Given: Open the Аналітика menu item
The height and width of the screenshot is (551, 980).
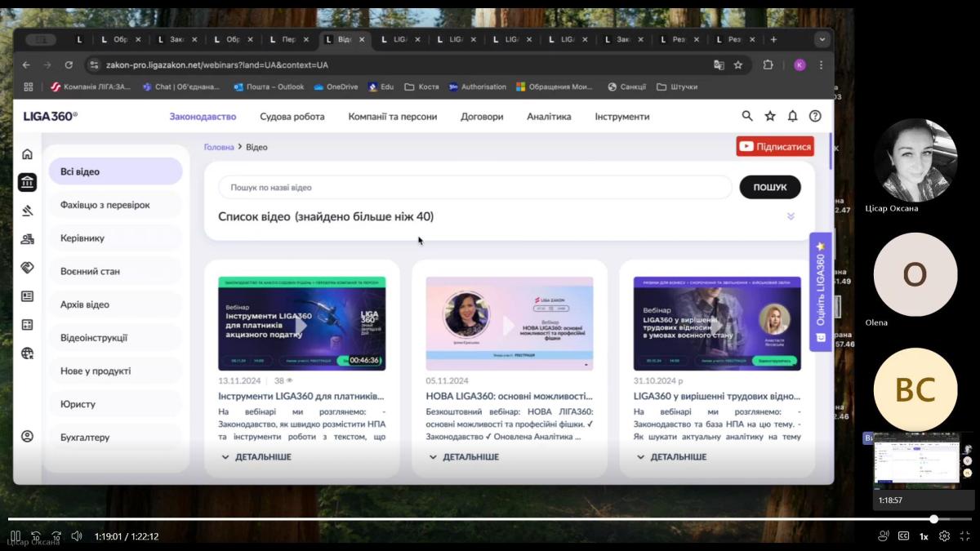Looking at the screenshot, I should [x=549, y=117].
